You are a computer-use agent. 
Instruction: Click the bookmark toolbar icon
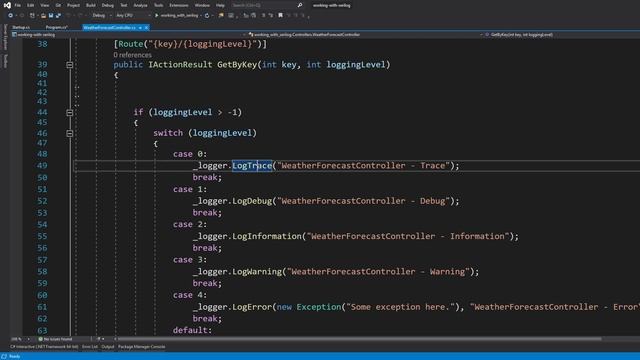point(280,16)
